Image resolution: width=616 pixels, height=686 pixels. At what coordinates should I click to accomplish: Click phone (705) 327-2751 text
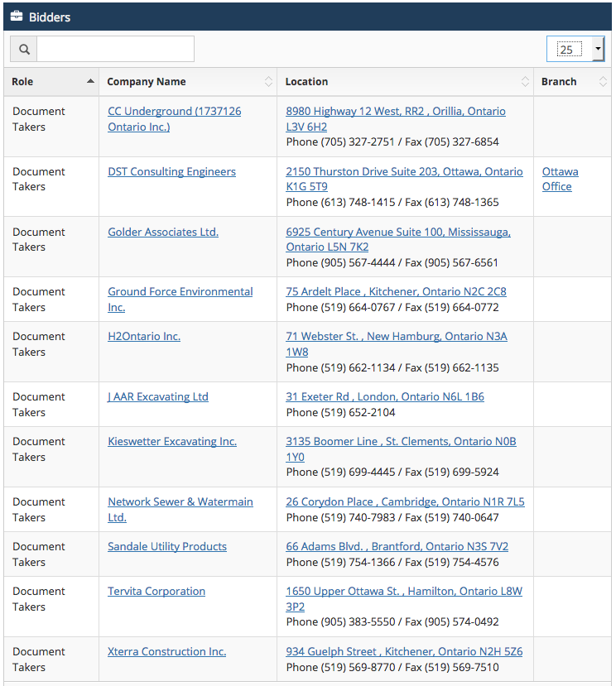coord(340,142)
